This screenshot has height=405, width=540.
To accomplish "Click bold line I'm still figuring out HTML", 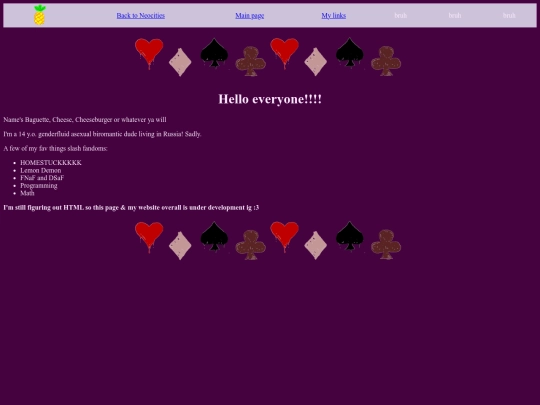I will (131, 208).
